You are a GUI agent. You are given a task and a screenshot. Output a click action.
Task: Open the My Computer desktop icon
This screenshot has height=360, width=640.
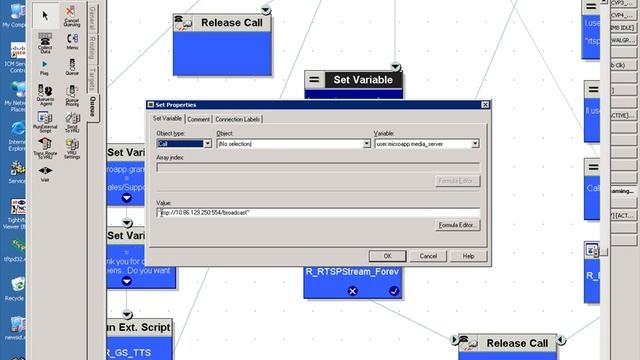pyautogui.click(x=15, y=16)
